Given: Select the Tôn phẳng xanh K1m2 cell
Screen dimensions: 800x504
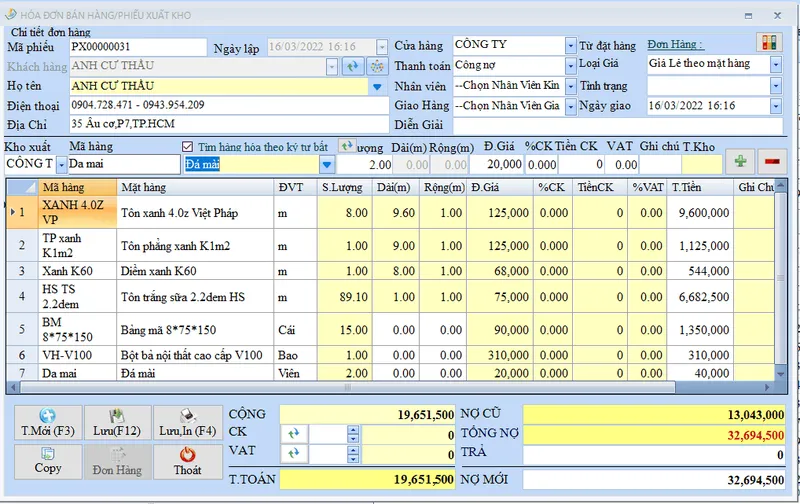Looking at the screenshot, I should (195, 246).
